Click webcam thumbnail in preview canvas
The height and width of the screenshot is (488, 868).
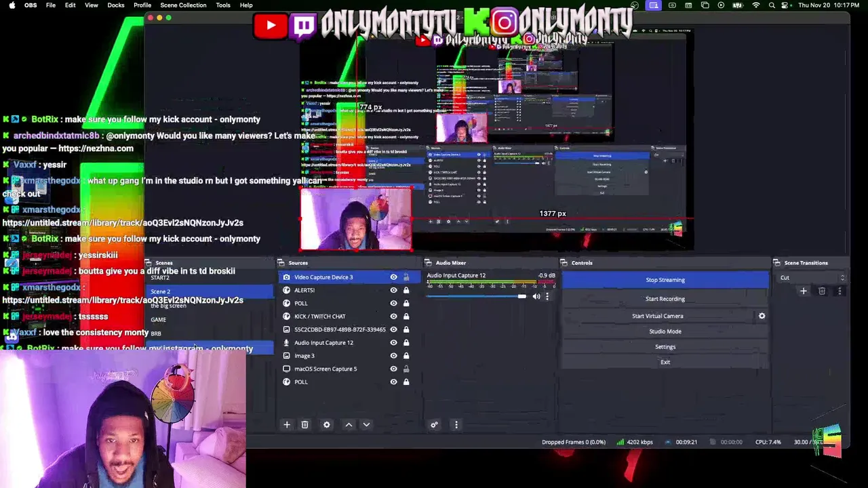356,220
